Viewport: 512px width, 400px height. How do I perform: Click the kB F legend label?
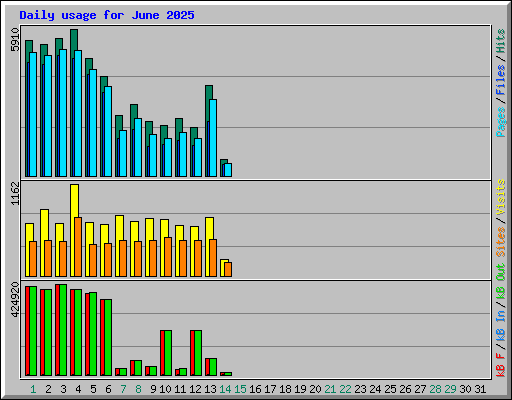[501, 365]
